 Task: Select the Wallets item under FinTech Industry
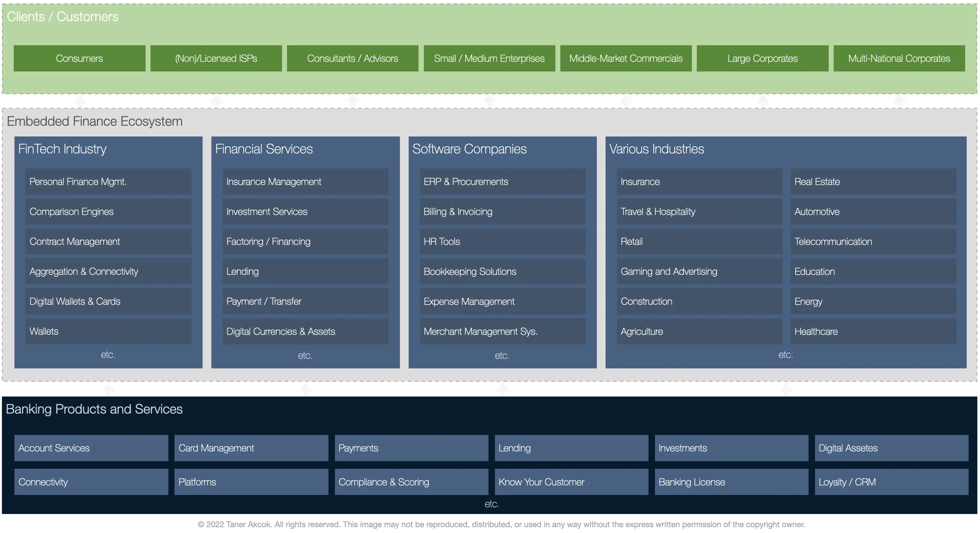tap(108, 332)
